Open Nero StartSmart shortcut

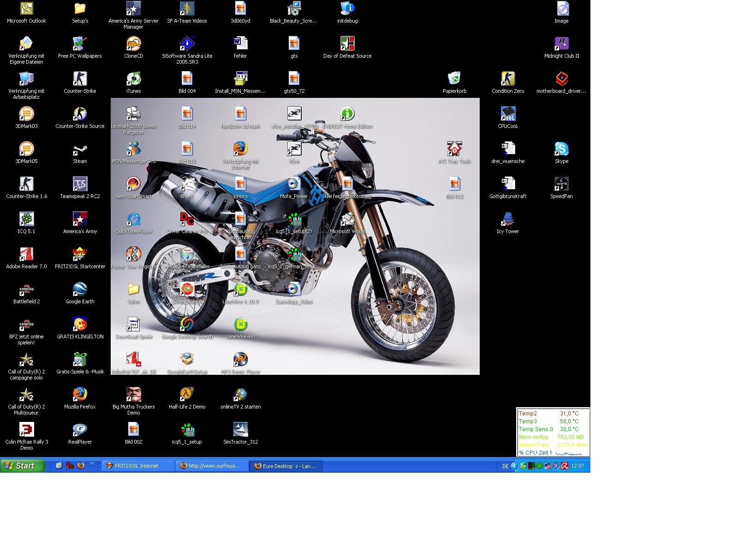[133, 185]
